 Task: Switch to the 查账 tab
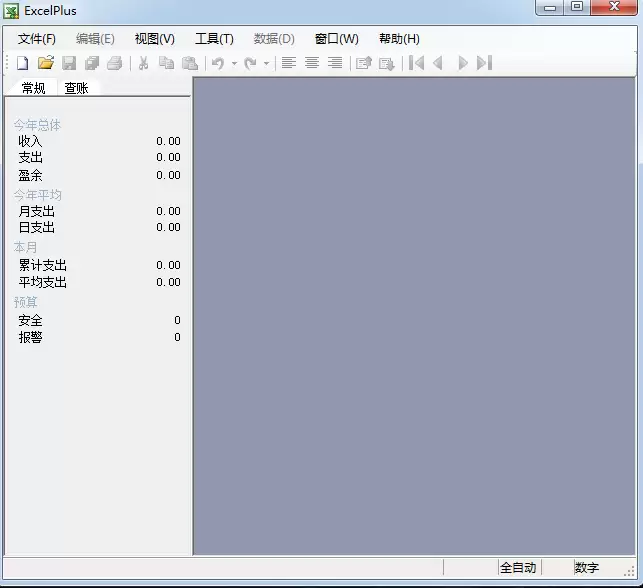[76, 88]
